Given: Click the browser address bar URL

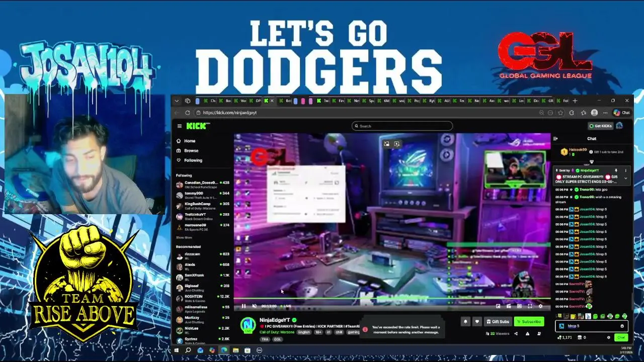Looking at the screenshot, I should [229, 113].
